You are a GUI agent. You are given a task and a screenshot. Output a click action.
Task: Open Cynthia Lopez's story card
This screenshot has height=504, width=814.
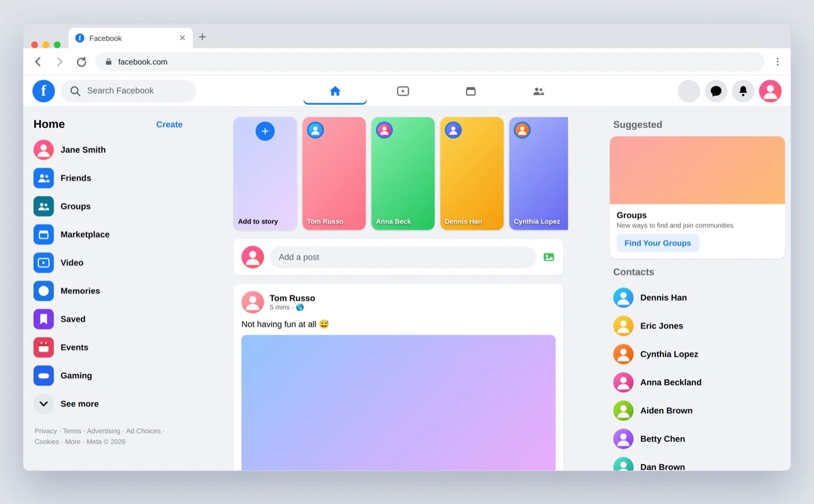538,173
